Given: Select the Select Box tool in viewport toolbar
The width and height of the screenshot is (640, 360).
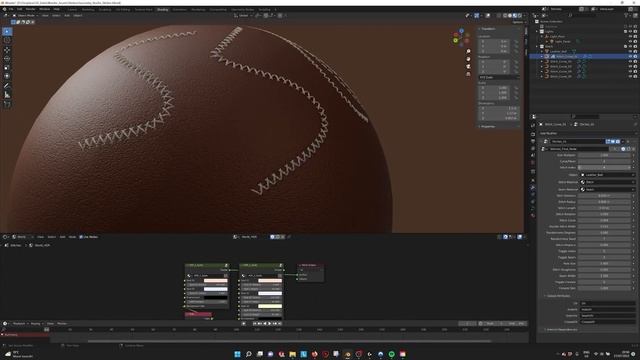Looking at the screenshot, I should 7,31.
